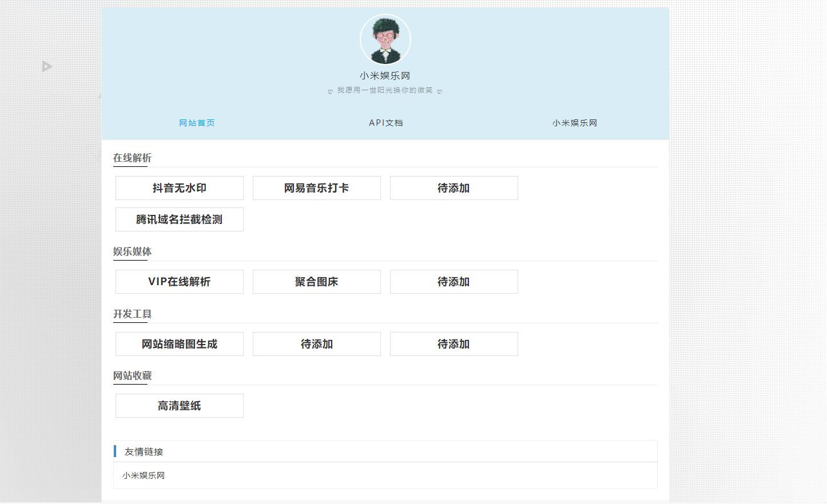This screenshot has height=504, width=827.
Task: Open the 抖音无水印 parser tool
Action: tap(179, 188)
